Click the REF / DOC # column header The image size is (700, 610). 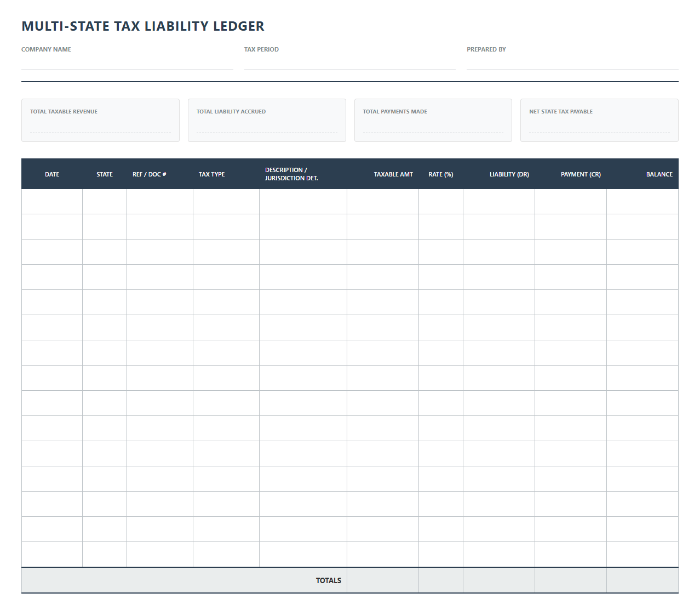tap(160, 174)
